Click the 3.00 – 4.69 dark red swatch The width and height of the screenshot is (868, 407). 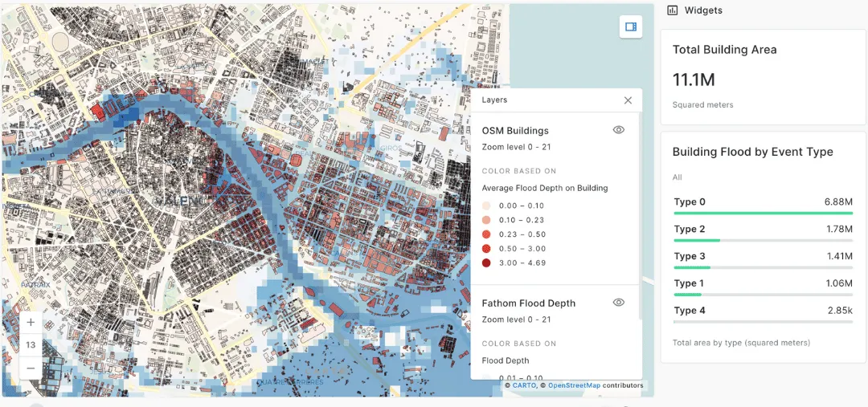(x=487, y=263)
